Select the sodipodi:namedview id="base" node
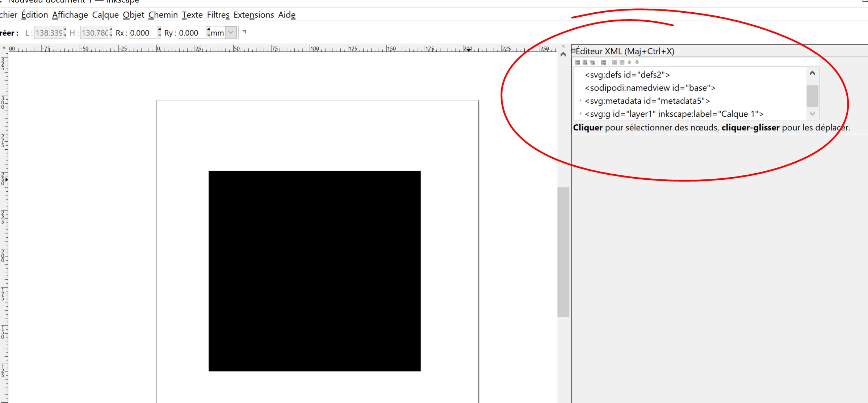 650,88
